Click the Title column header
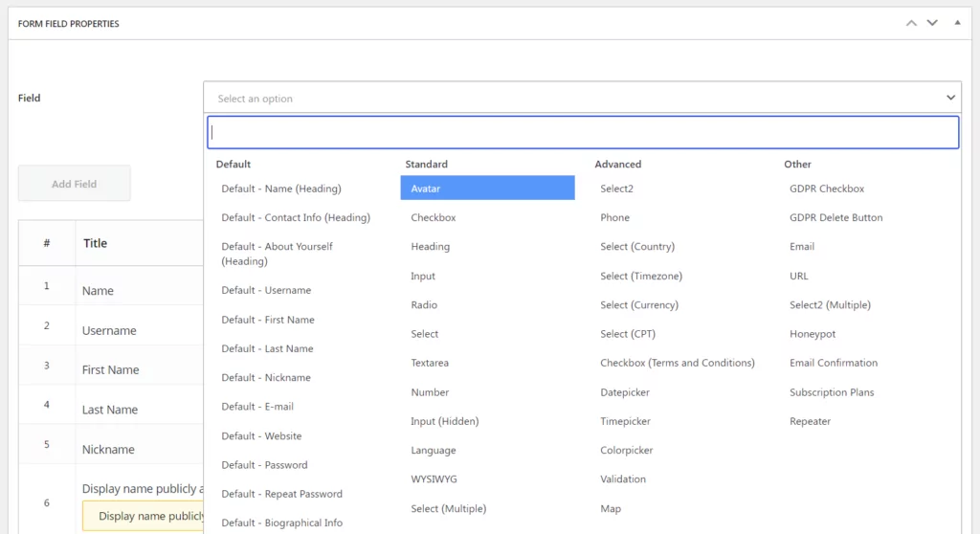The image size is (980, 534). click(95, 243)
